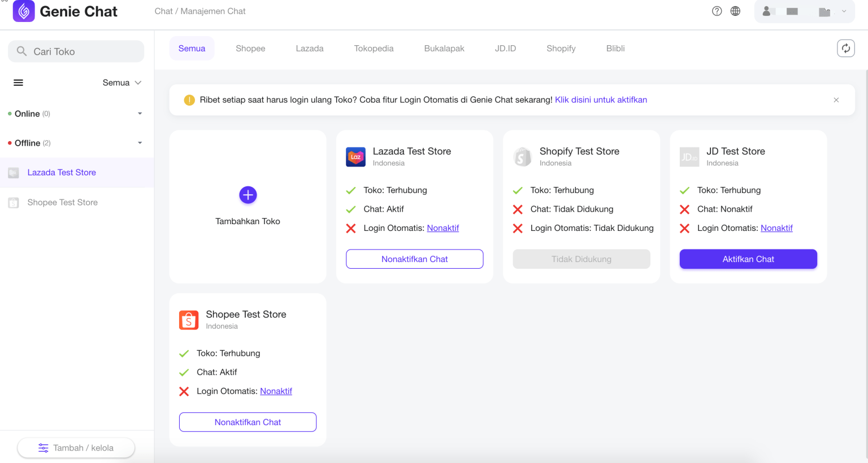Disable chat for Lazada Test Store

(x=414, y=259)
